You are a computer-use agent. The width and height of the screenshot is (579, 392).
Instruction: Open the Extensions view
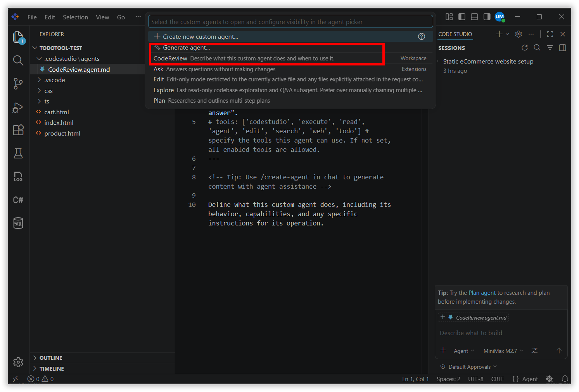pyautogui.click(x=18, y=130)
